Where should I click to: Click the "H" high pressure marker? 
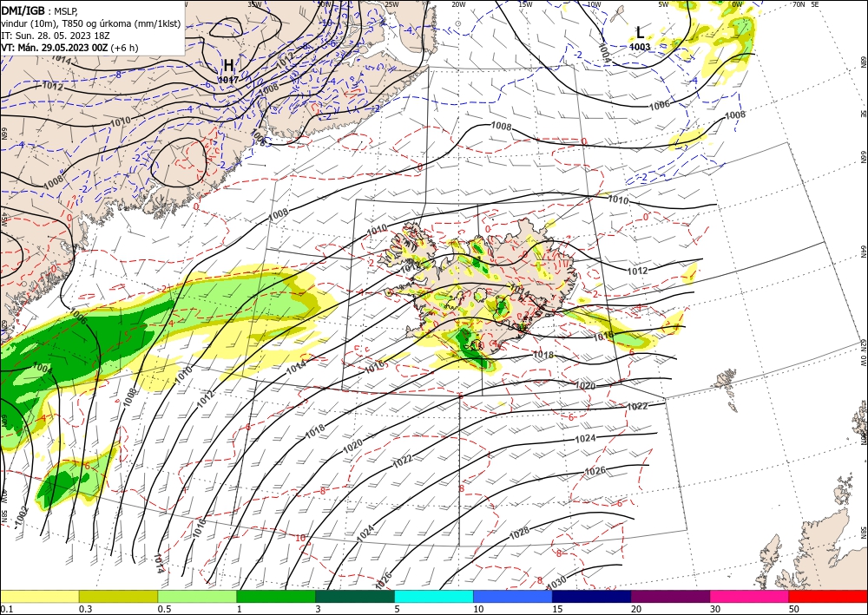coord(228,66)
